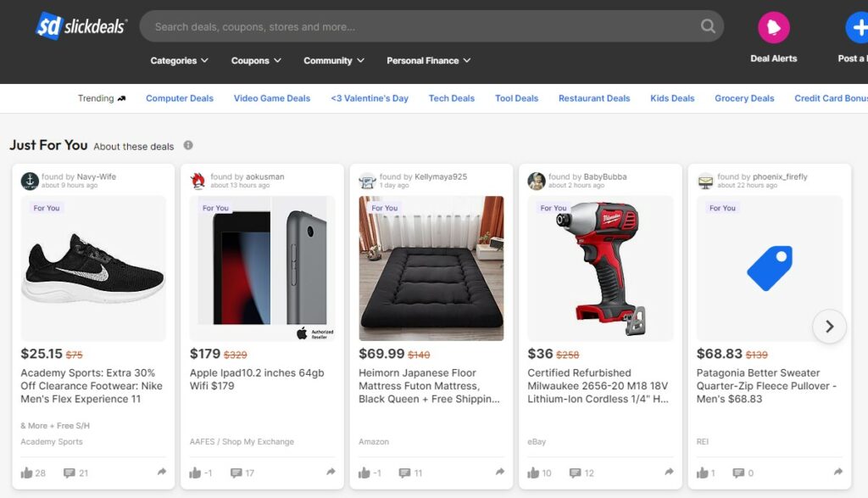Click the $69.99 price
868x498 pixels.
(381, 354)
